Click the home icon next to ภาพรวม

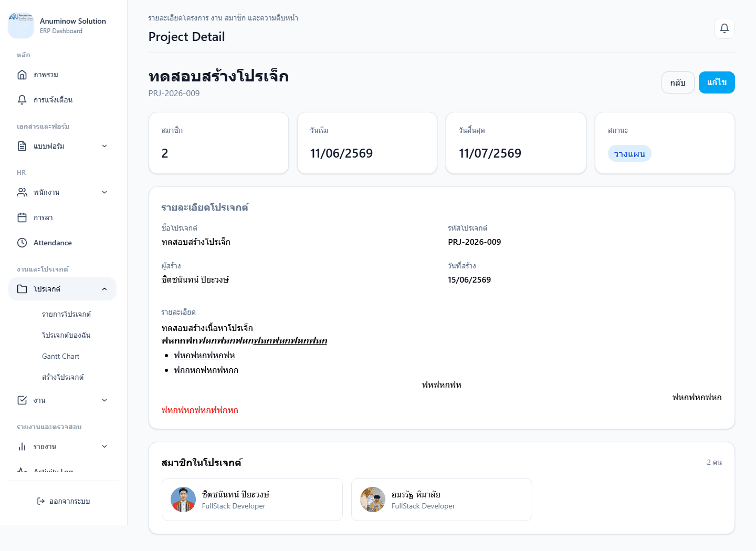coord(22,75)
